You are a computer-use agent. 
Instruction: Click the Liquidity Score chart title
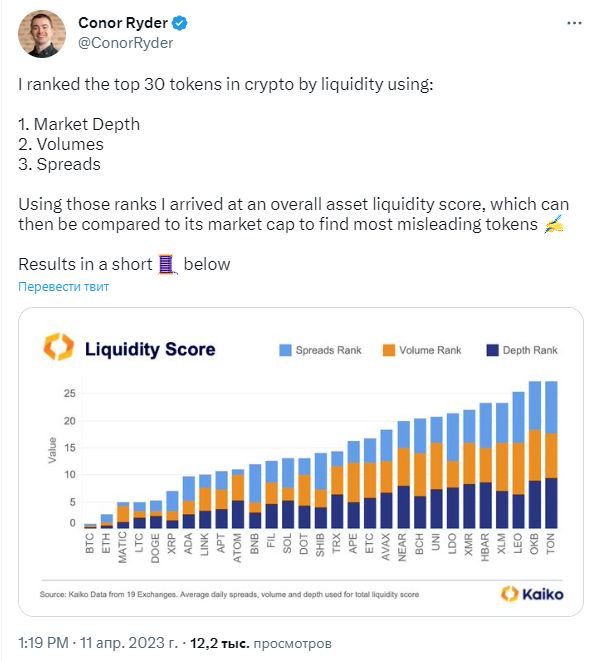150,349
